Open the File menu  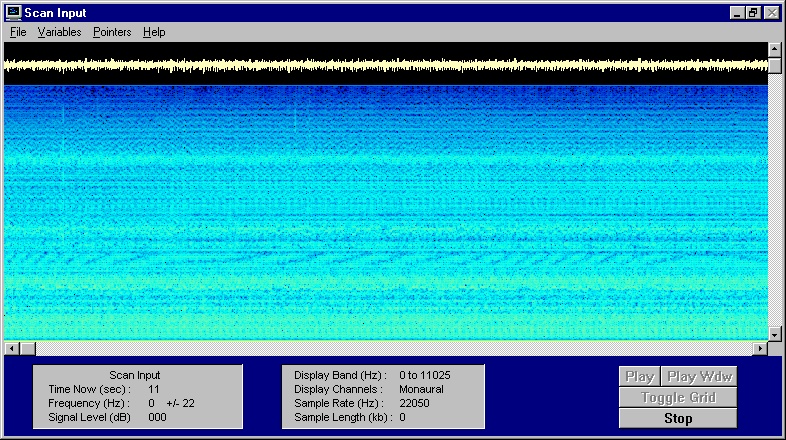18,32
